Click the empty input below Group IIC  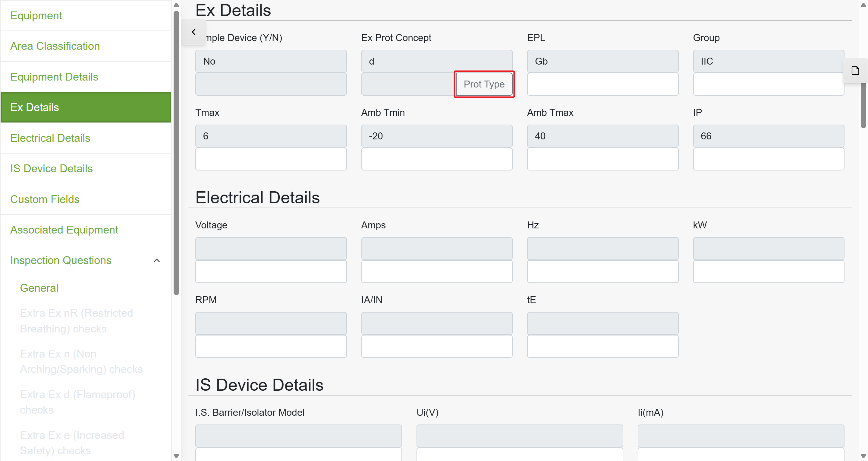769,84
